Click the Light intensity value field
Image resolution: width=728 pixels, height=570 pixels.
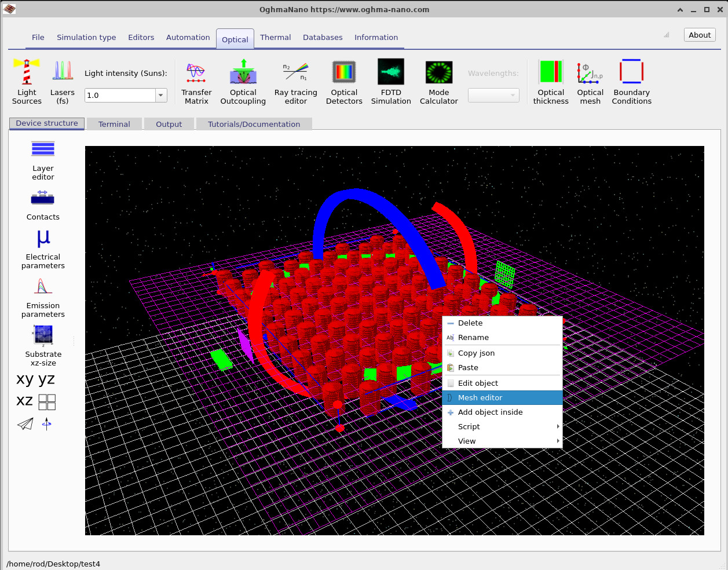point(120,95)
